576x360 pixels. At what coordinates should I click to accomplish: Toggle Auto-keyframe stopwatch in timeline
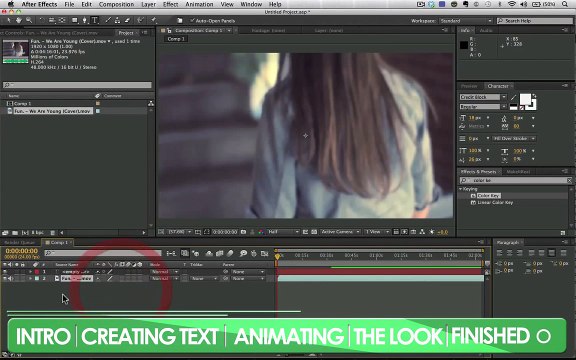(x=253, y=253)
